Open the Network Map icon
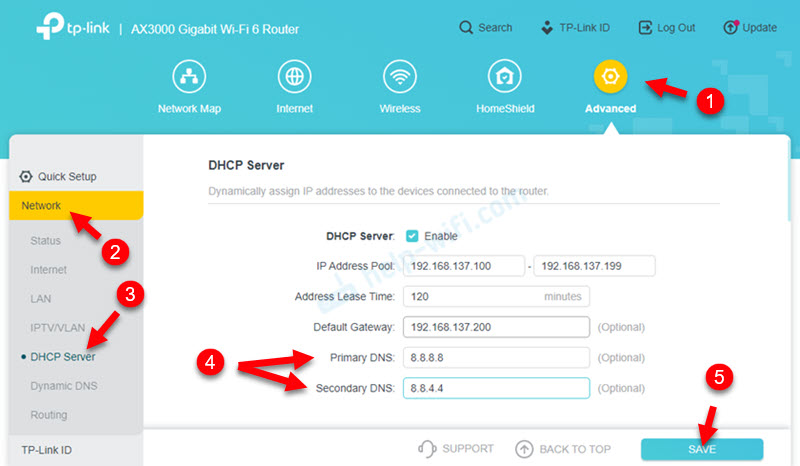800x466 pixels. click(189, 77)
